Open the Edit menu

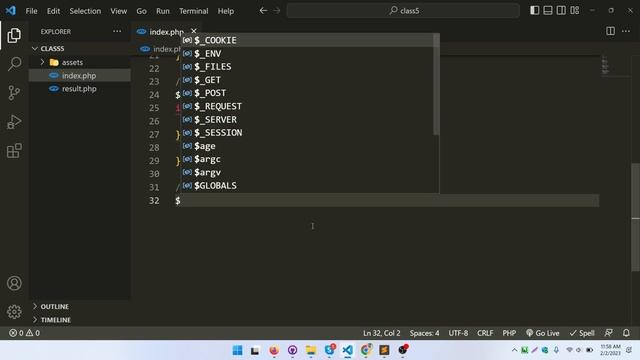click(x=53, y=11)
